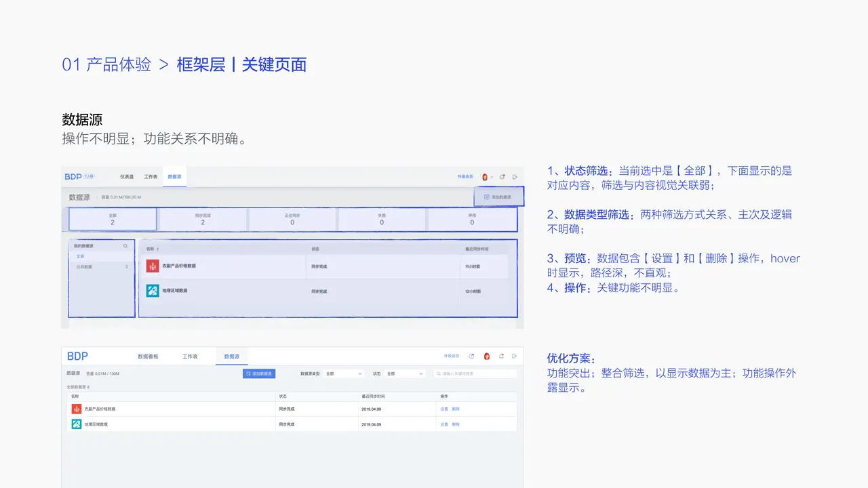Viewport: 868px width, 488px height.
Task: Click 设置 in the 地理区域数据 row of the lower table
Action: (x=444, y=424)
